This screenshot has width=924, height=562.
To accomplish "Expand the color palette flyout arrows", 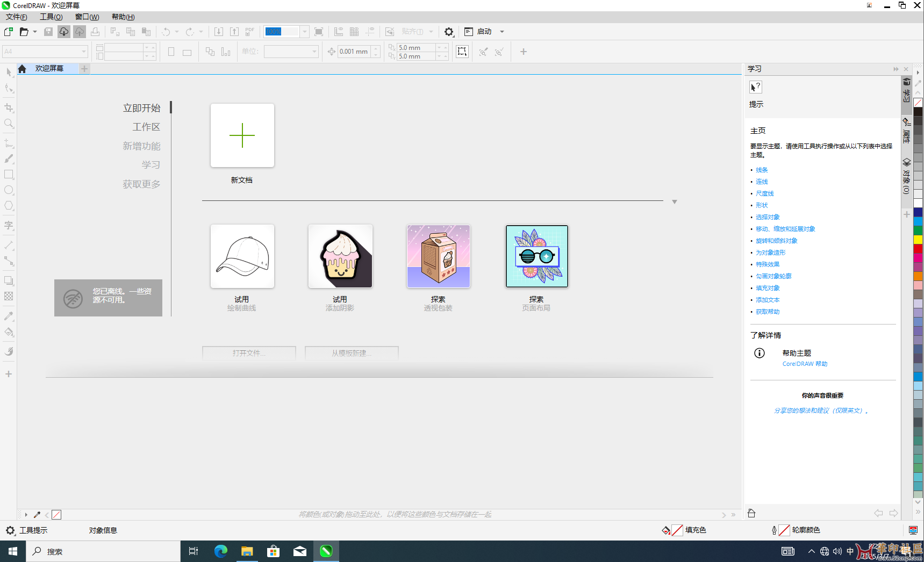I will [x=918, y=512].
